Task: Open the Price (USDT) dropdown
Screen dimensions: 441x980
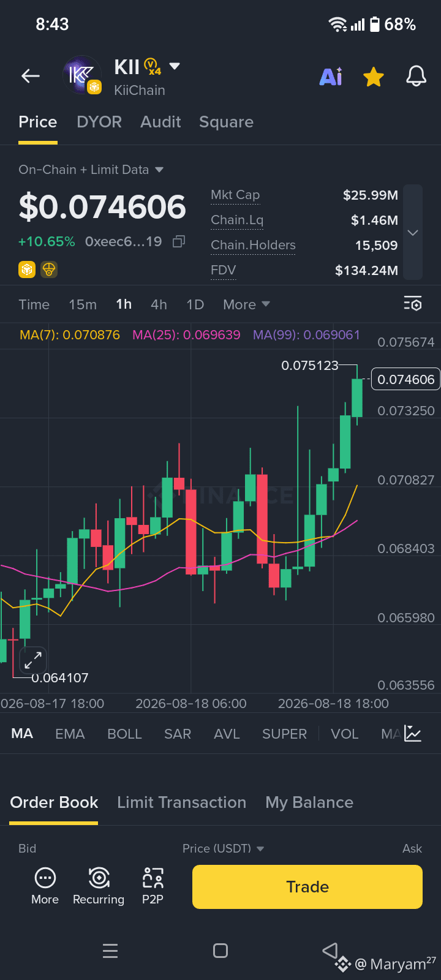Action: (x=223, y=848)
